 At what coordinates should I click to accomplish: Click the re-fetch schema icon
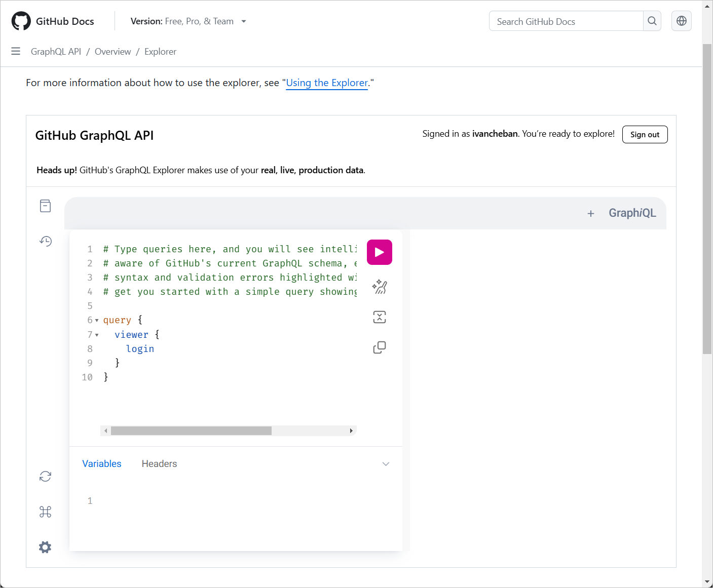45,477
